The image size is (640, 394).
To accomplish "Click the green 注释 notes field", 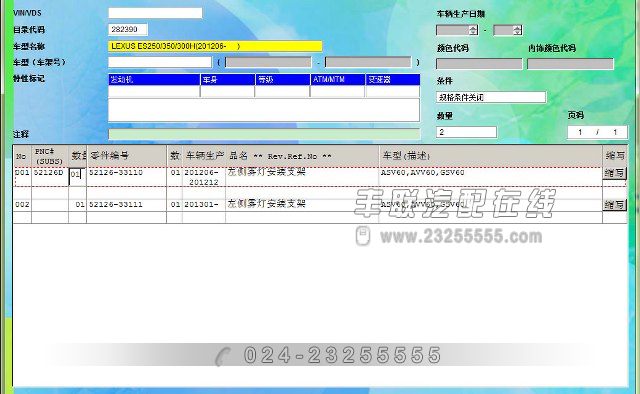I will tap(264, 134).
